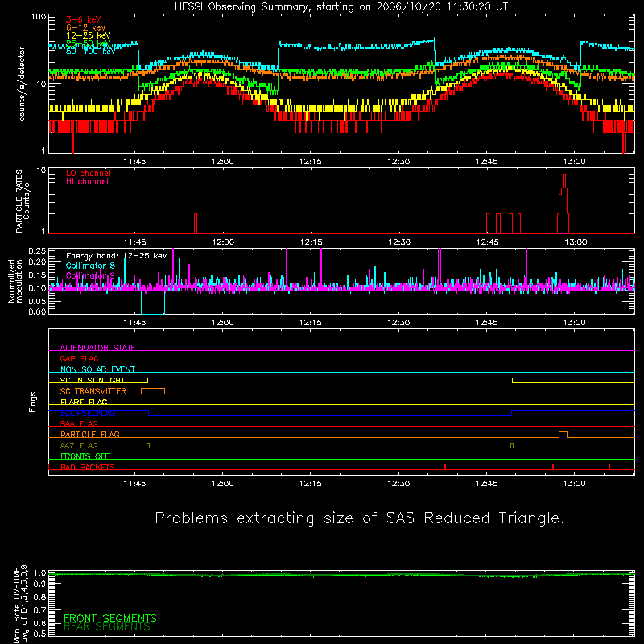Click the SC_IN_SUNLIGHT flag label
This screenshot has height=644, width=644.
point(93,380)
